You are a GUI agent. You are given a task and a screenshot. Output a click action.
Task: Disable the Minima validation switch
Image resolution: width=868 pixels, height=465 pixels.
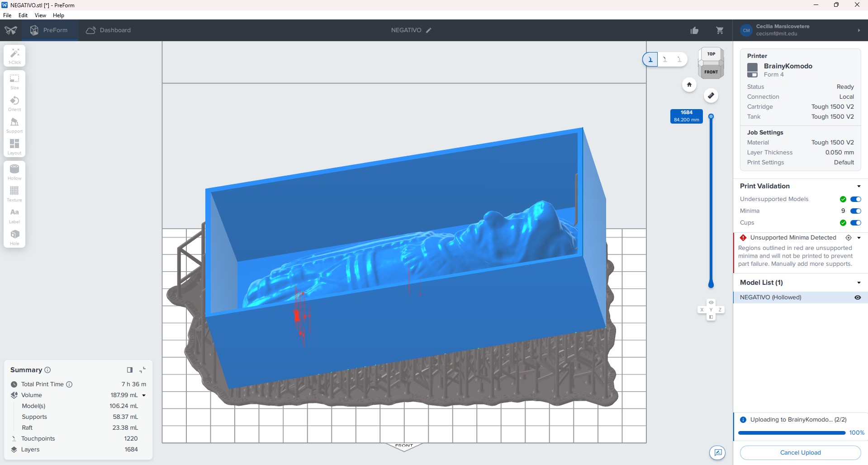coord(855,211)
